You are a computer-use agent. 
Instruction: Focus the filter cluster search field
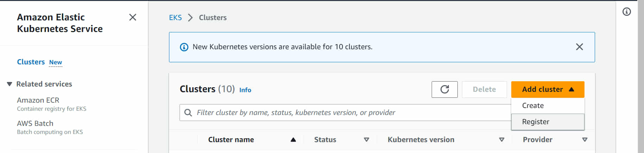(345, 113)
